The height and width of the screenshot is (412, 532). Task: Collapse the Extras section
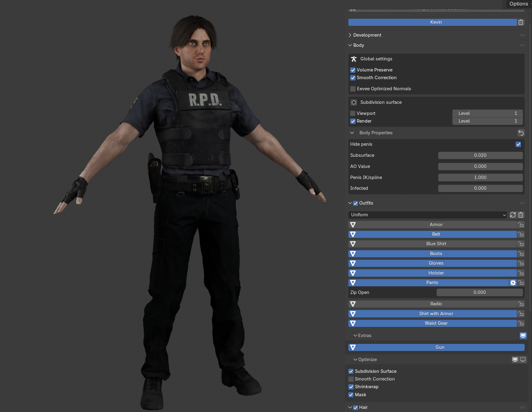coord(355,336)
